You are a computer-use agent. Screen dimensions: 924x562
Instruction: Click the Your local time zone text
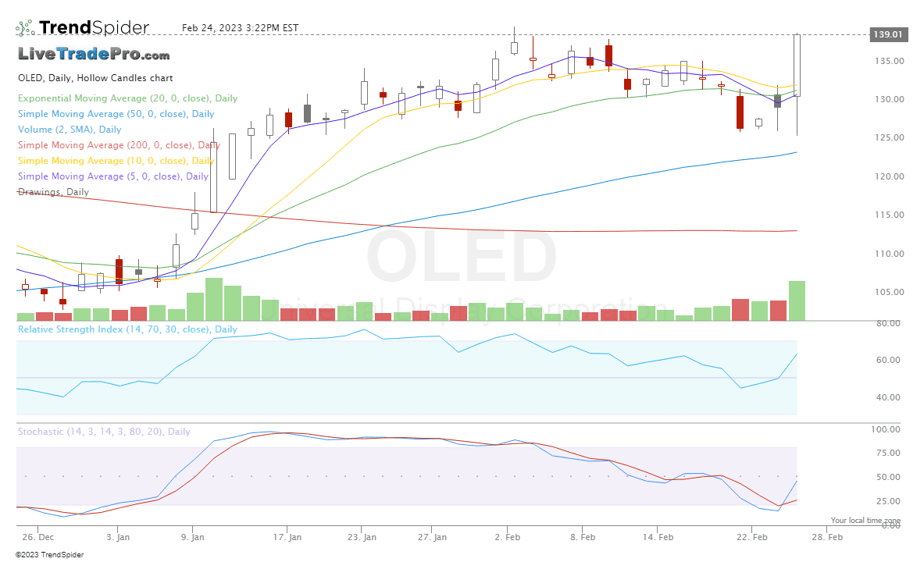click(865, 520)
